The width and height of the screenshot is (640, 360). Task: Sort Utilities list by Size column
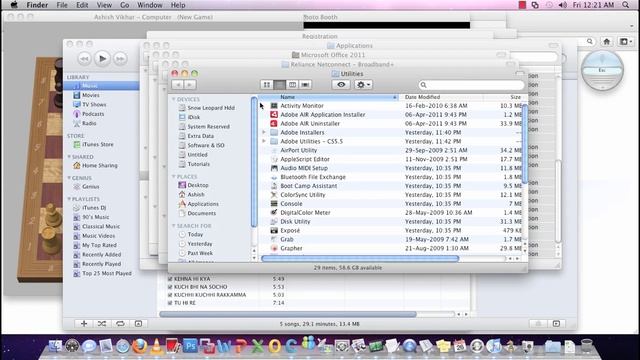click(x=503, y=97)
